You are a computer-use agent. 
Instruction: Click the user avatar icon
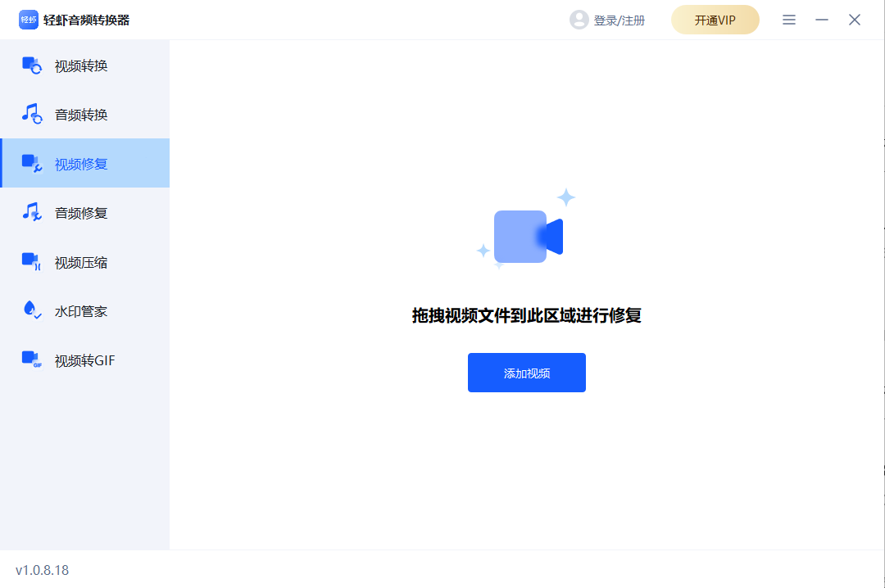(x=580, y=19)
